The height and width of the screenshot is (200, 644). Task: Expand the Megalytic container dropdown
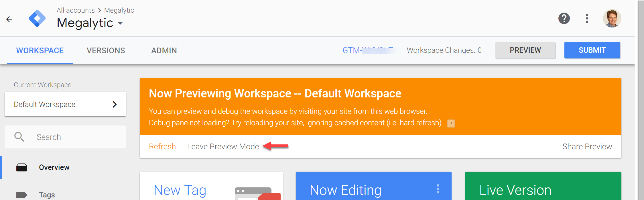(x=120, y=23)
